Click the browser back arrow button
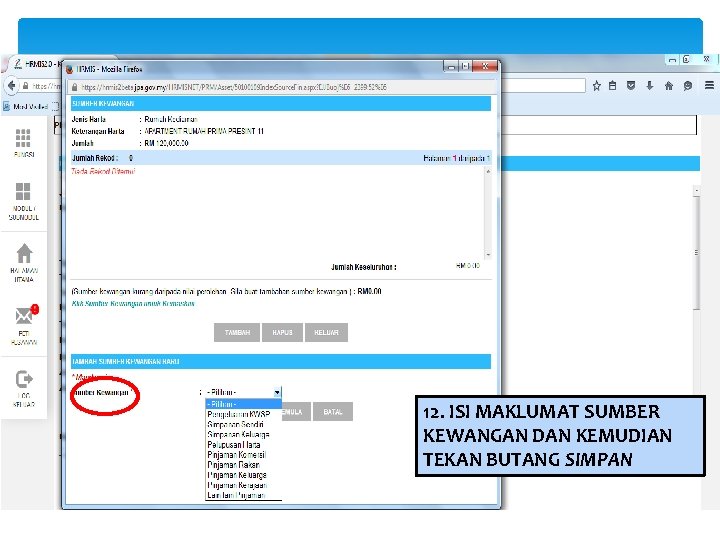The width and height of the screenshot is (720, 540). pos(11,85)
